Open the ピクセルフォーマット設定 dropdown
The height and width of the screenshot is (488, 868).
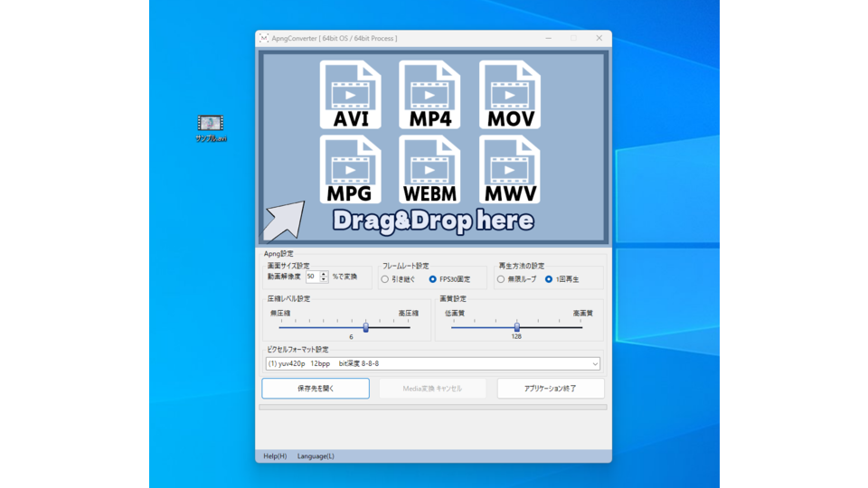click(x=433, y=363)
